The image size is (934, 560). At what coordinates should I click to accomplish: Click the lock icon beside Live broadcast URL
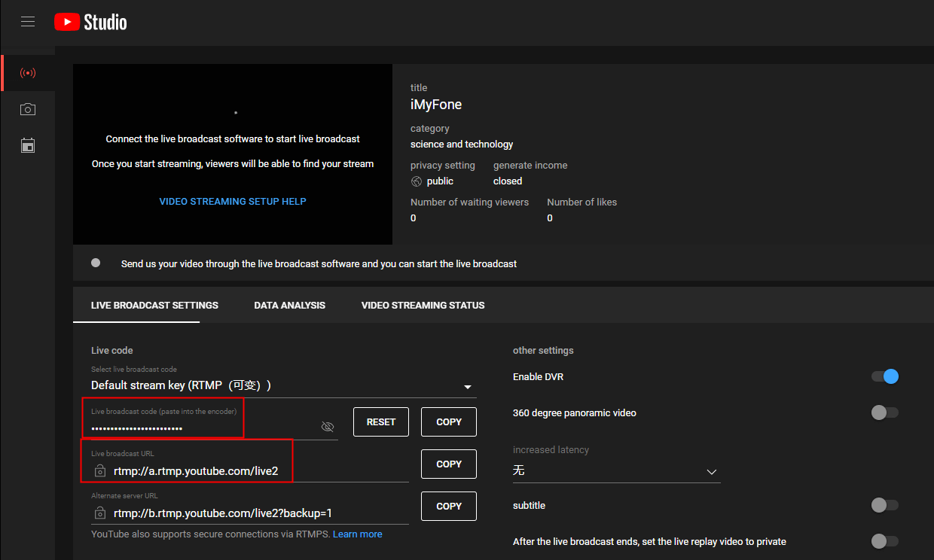tap(100, 471)
